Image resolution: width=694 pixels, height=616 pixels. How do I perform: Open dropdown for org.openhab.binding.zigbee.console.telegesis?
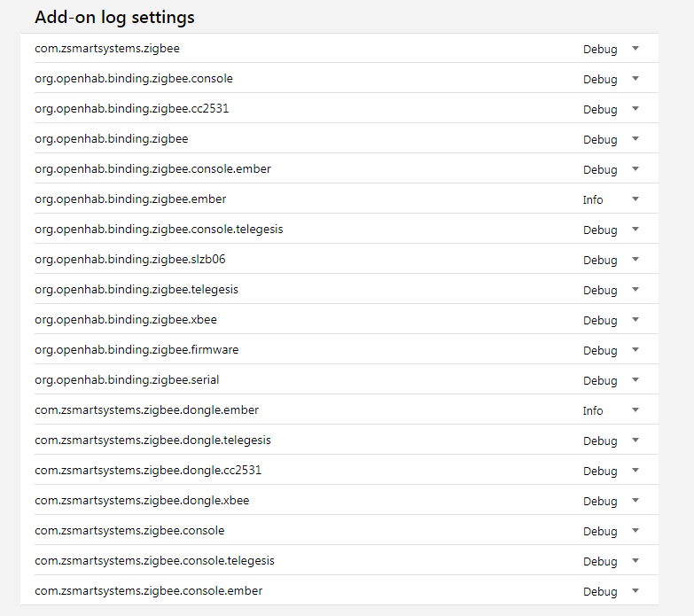click(x=611, y=230)
